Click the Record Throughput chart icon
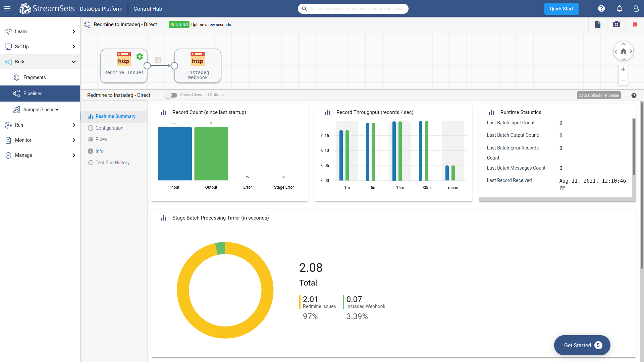644x362 pixels. [x=327, y=112]
